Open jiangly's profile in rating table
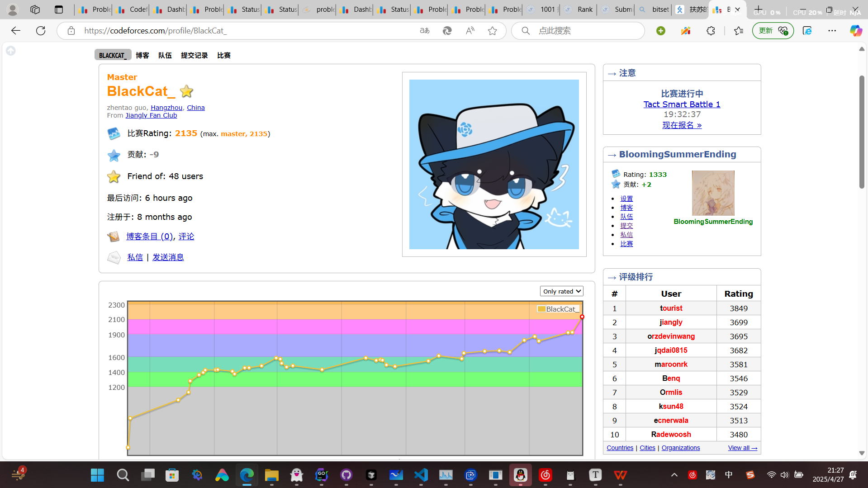This screenshot has height=488, width=868. tap(671, 322)
